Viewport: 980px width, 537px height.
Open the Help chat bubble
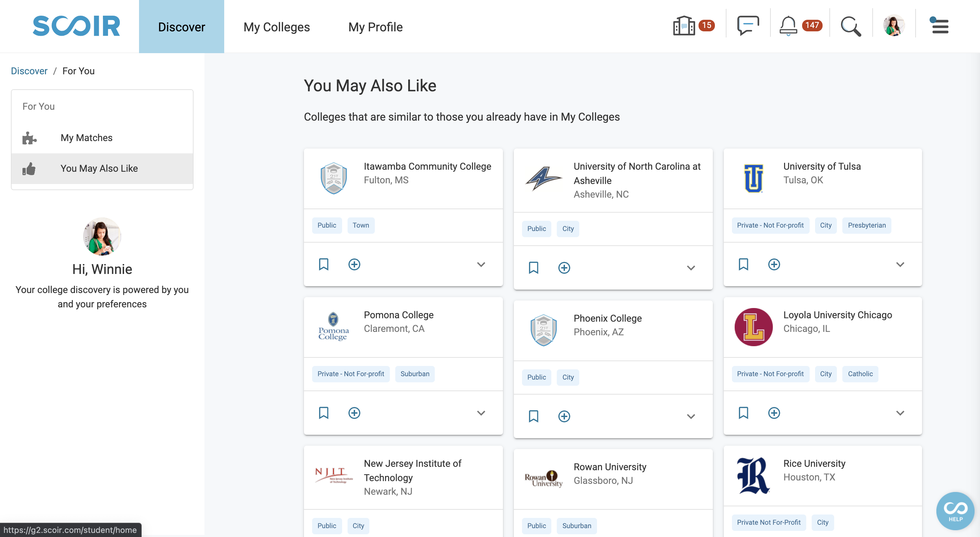pyautogui.click(x=955, y=511)
